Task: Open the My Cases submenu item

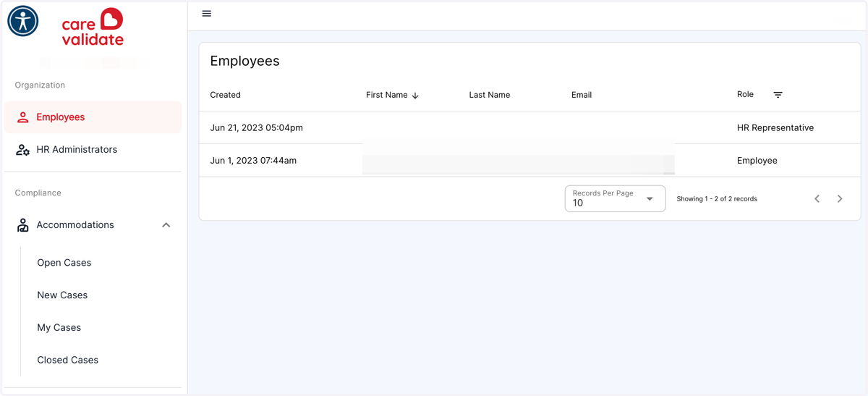Action: (59, 328)
